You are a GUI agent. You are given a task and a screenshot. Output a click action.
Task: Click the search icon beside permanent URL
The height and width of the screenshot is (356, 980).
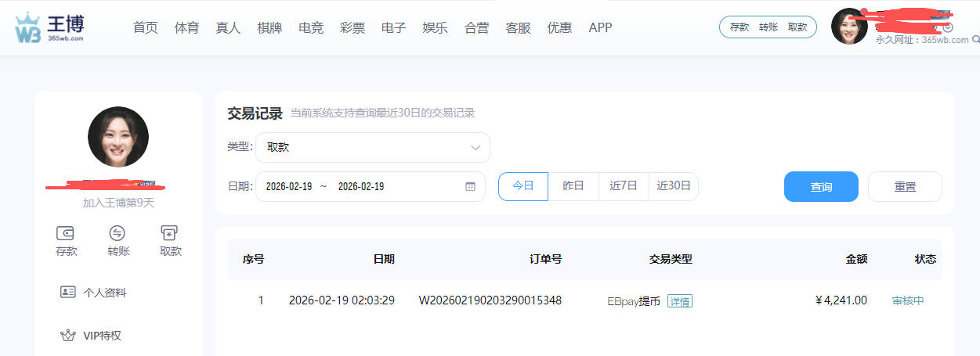[x=975, y=40]
